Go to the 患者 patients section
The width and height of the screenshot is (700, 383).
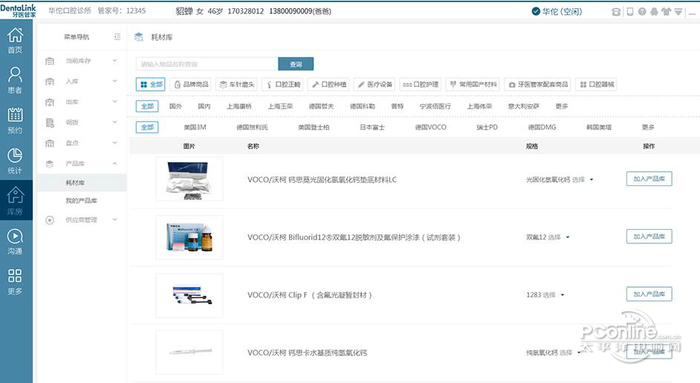pyautogui.click(x=15, y=80)
